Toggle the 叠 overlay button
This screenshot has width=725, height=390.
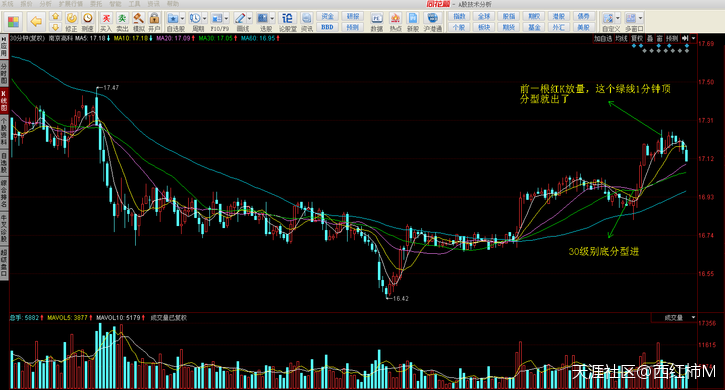650,38
